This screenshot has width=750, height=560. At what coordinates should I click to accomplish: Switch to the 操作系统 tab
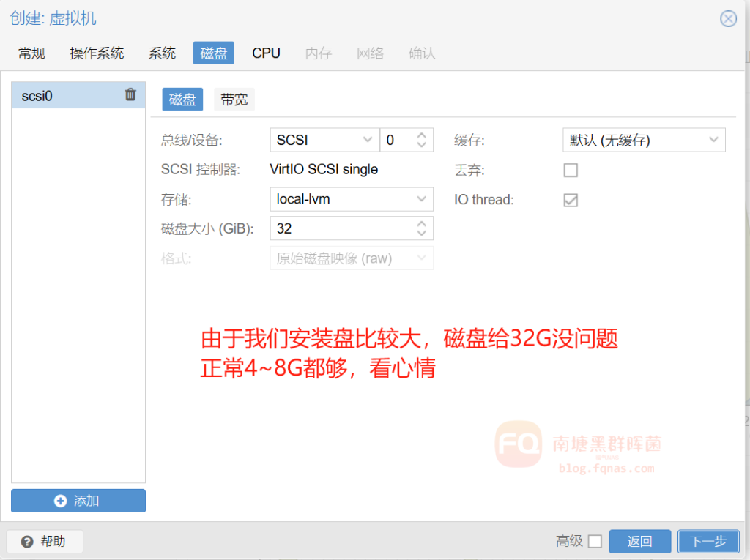pos(97,53)
